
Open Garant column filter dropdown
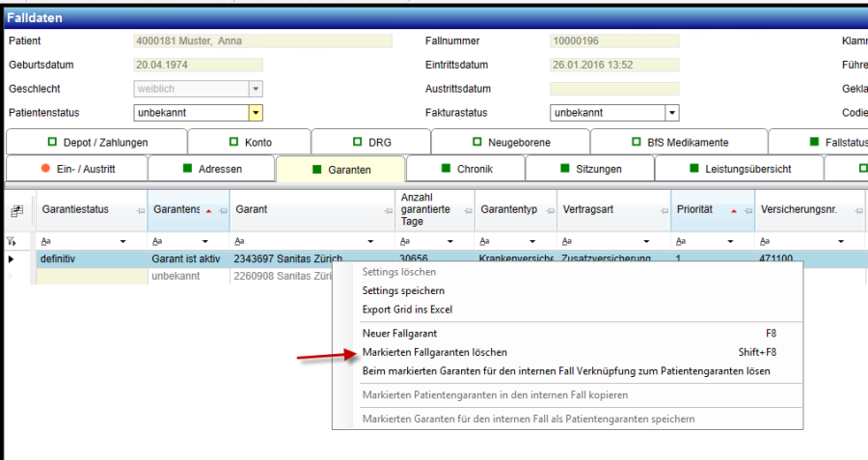click(370, 241)
